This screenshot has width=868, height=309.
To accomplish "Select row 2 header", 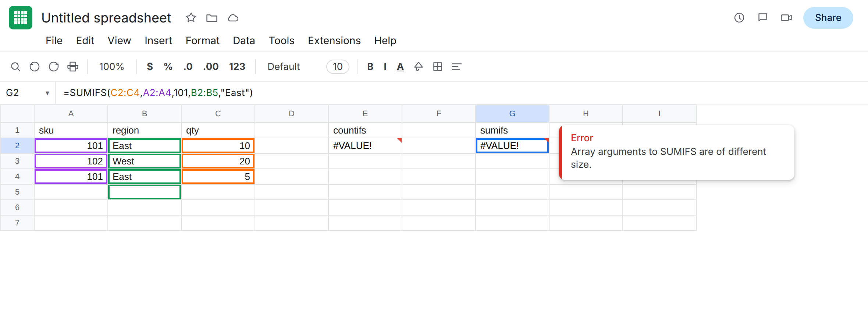I will [x=17, y=146].
